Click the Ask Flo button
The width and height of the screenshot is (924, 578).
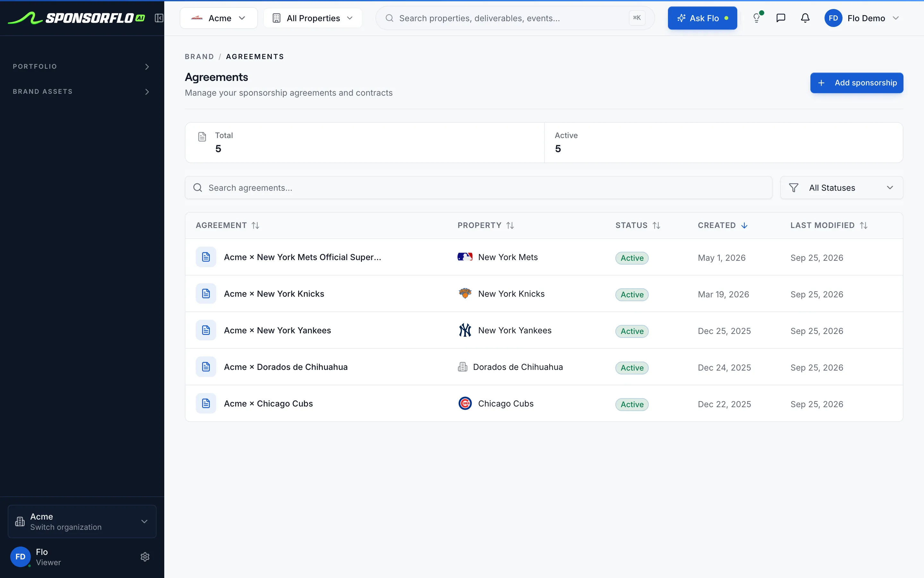click(x=702, y=18)
